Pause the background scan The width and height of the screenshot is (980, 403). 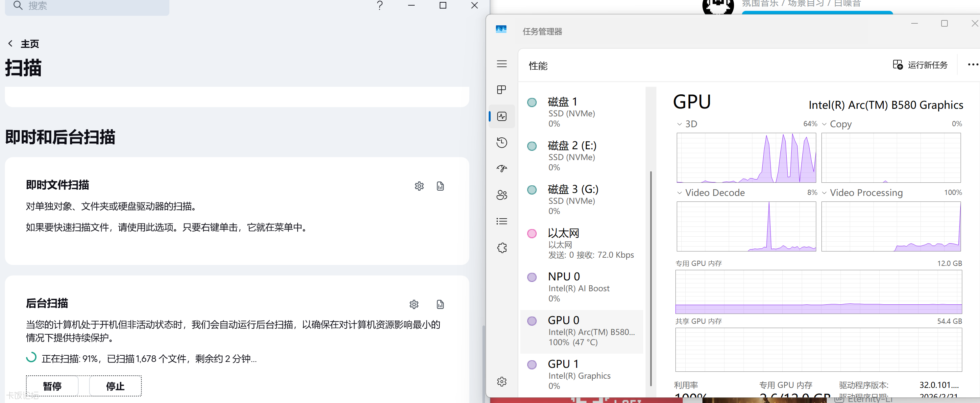tap(53, 386)
